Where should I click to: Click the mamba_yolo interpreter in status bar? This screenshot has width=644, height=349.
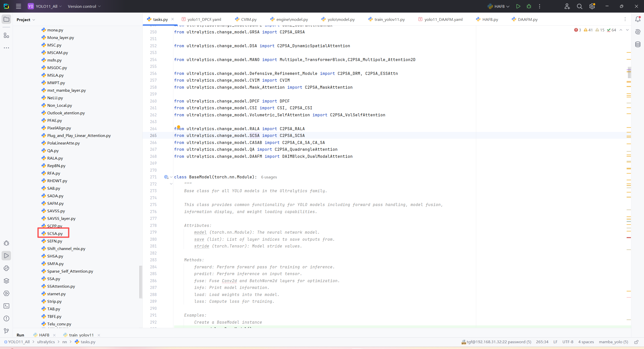click(x=613, y=342)
